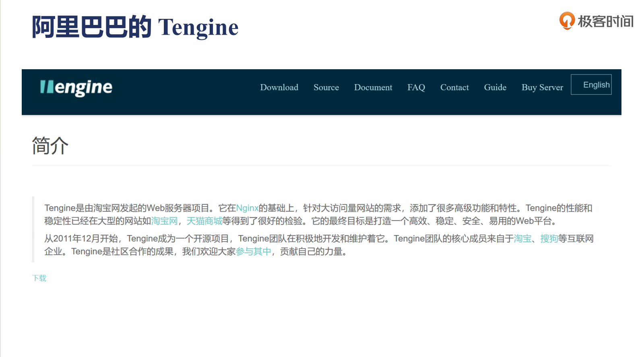
Task: Click the 简介 heading
Action: (x=50, y=145)
